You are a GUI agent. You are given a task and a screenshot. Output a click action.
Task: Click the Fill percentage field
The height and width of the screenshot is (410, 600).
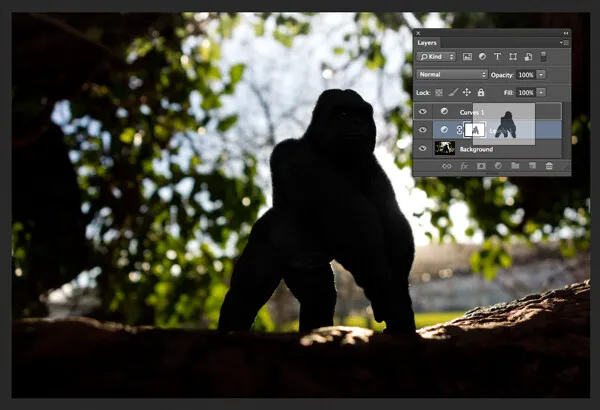[x=525, y=92]
